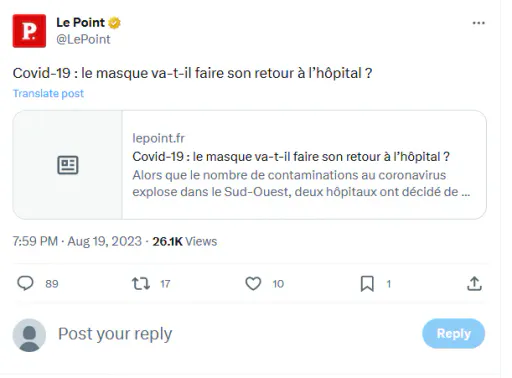
Task: Click the gold verified badge
Action: (114, 23)
